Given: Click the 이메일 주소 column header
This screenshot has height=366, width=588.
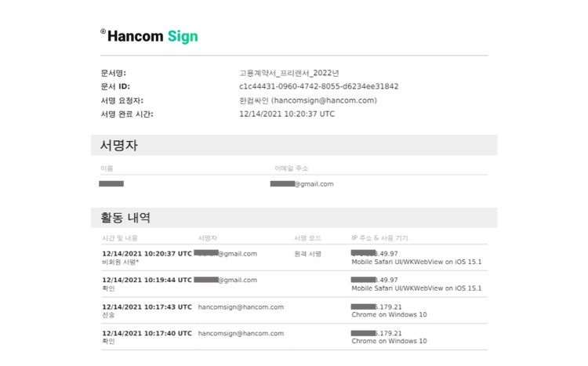Looking at the screenshot, I should [292, 169].
